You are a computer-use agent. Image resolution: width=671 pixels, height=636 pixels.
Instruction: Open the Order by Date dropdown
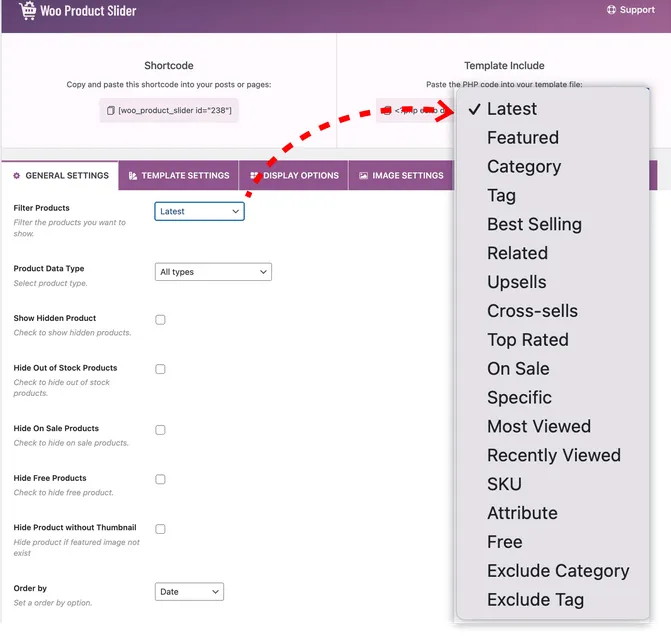[189, 591]
